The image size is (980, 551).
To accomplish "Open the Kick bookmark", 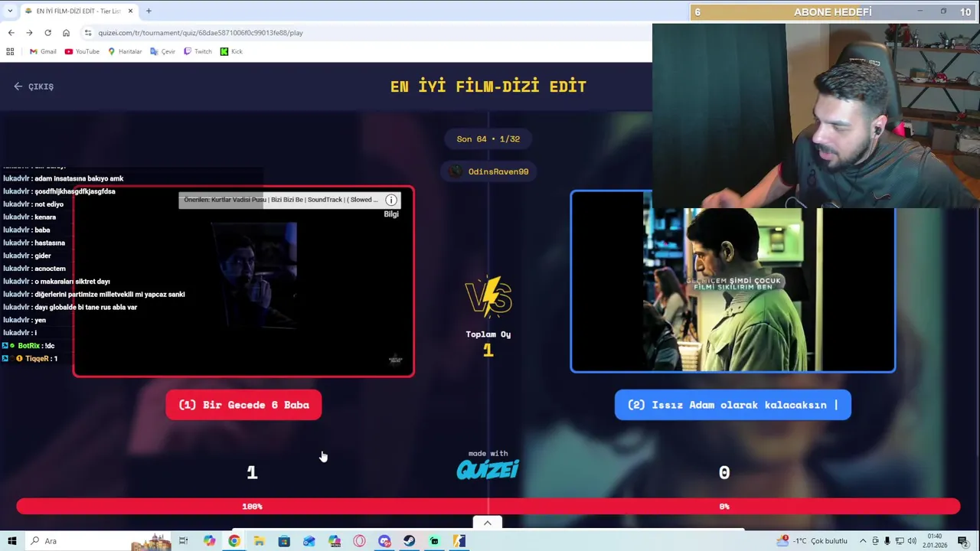I will [x=231, y=51].
